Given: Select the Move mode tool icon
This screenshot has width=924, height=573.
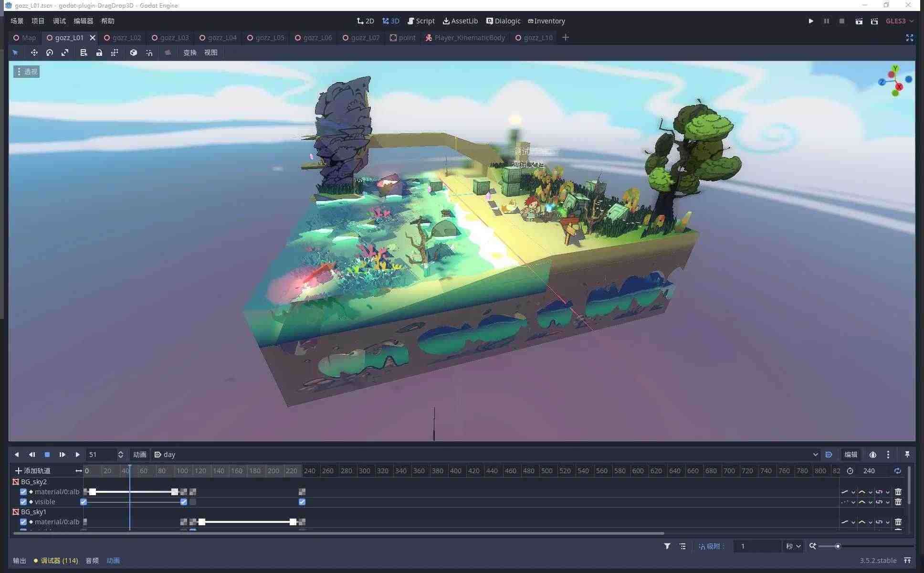Looking at the screenshot, I should tap(34, 53).
